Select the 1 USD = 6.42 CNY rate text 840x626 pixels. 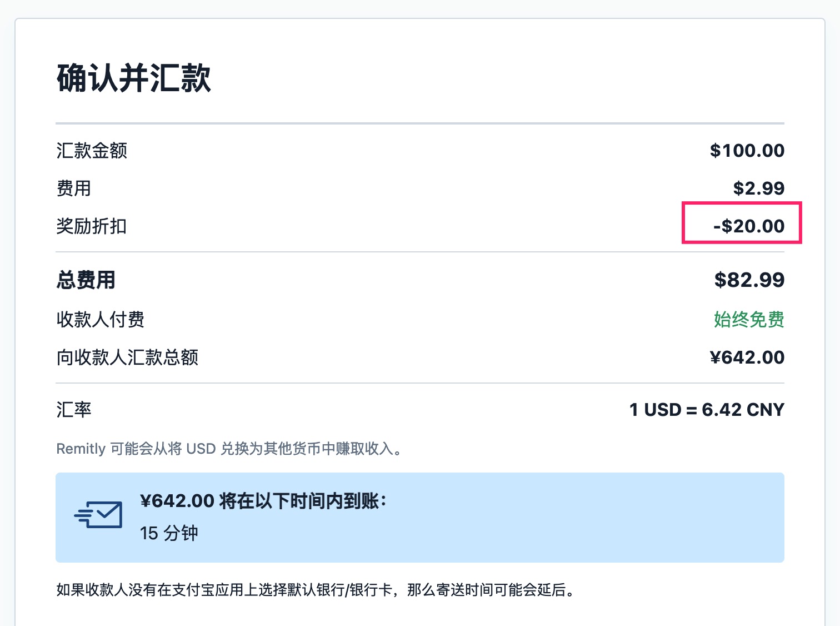click(706, 410)
